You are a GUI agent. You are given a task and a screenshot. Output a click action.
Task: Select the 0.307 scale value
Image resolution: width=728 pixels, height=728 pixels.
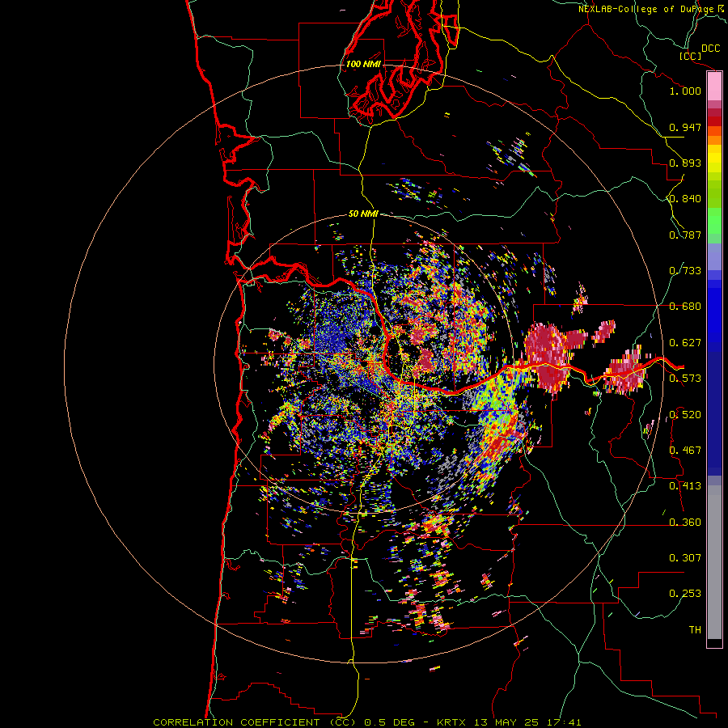coord(685,558)
